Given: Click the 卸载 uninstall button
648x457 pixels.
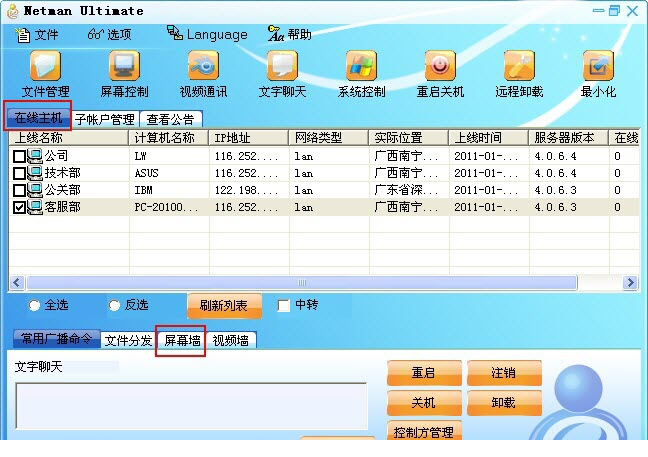Looking at the screenshot, I should click(x=504, y=402).
